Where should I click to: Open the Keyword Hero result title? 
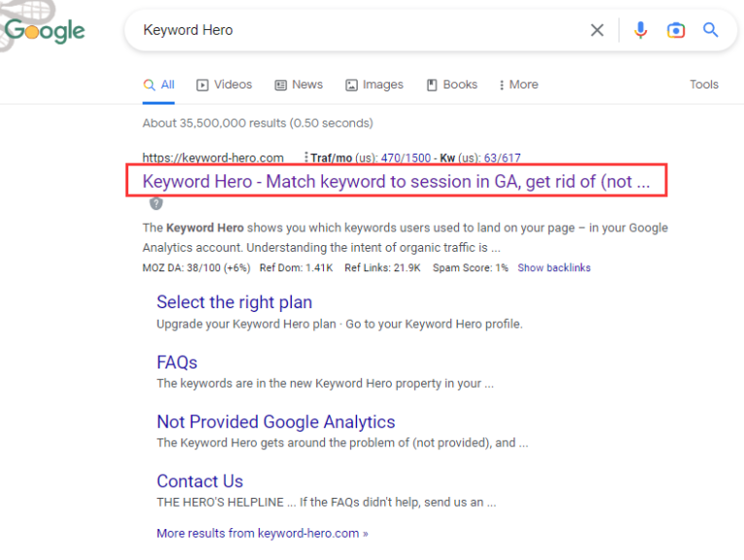[396, 182]
